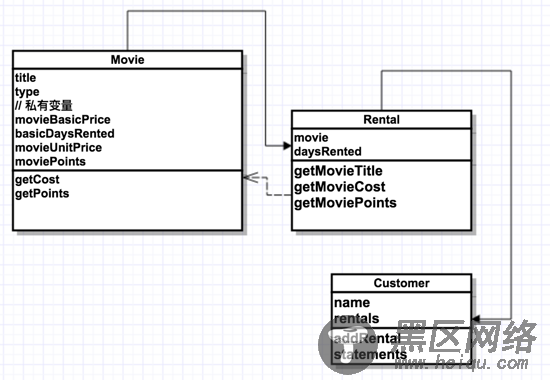Image resolution: width=550 pixels, height=380 pixels.
Task: Select the Rental class title header
Action: [x=381, y=120]
